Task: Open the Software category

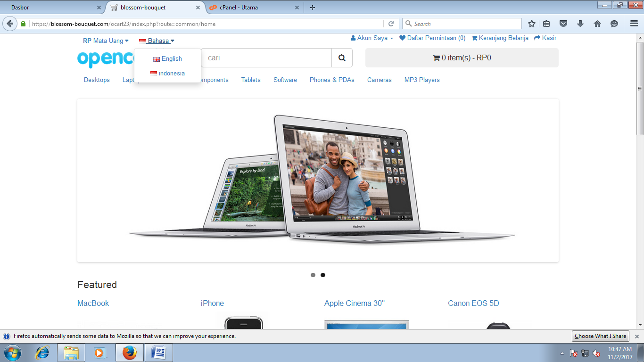Action: coord(285,80)
